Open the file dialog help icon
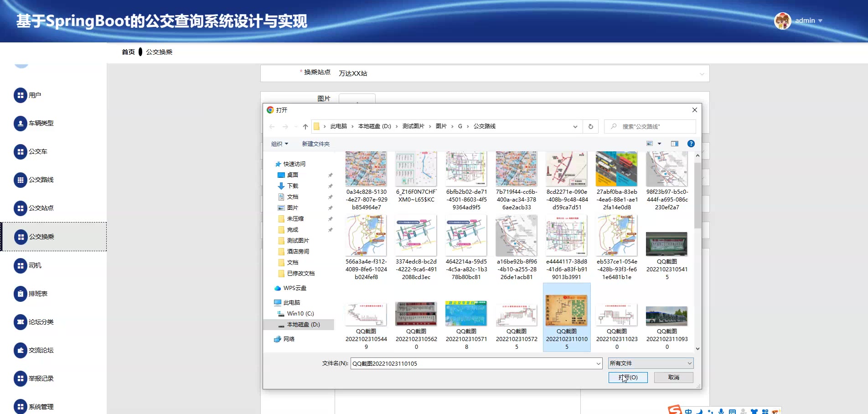This screenshot has width=868, height=414. click(691, 144)
